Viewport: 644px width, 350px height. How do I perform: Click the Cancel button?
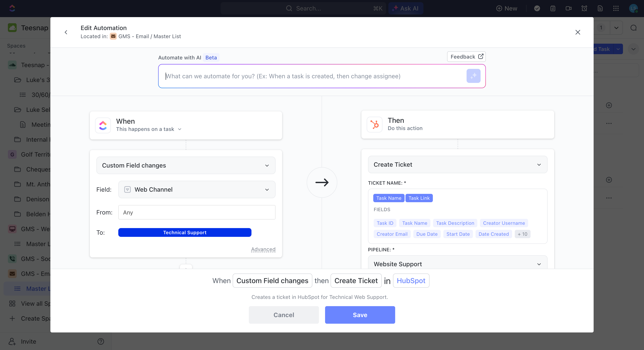(x=284, y=315)
